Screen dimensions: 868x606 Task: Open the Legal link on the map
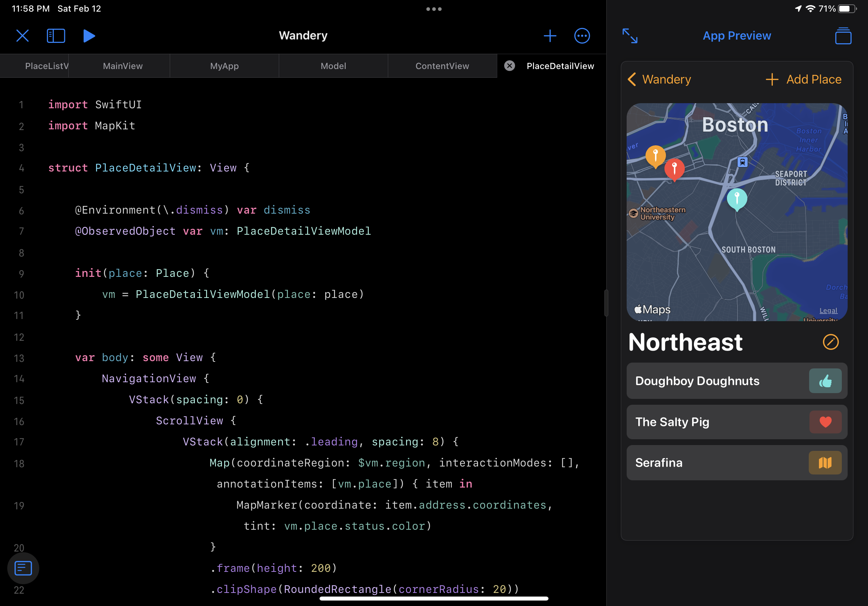tap(828, 310)
